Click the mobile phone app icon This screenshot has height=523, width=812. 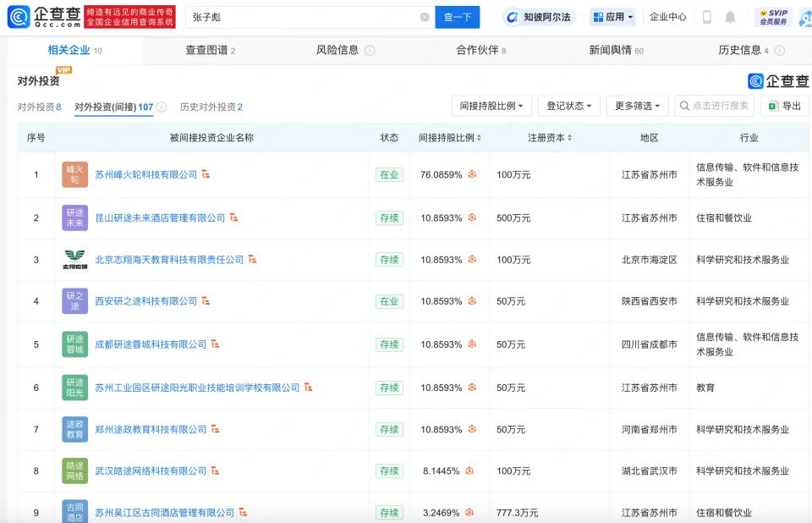[x=707, y=17]
